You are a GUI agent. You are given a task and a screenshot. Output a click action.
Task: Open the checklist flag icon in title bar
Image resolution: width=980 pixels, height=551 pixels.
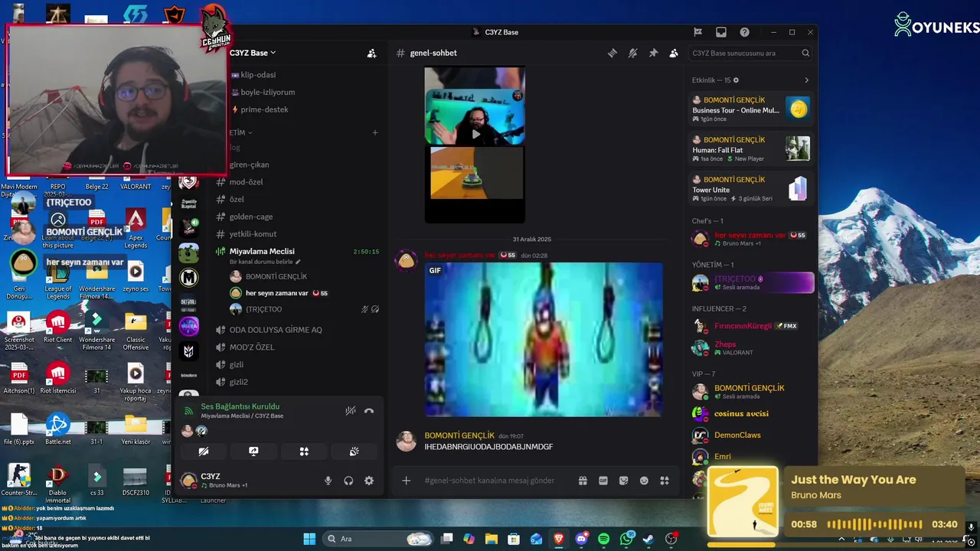coord(697,32)
